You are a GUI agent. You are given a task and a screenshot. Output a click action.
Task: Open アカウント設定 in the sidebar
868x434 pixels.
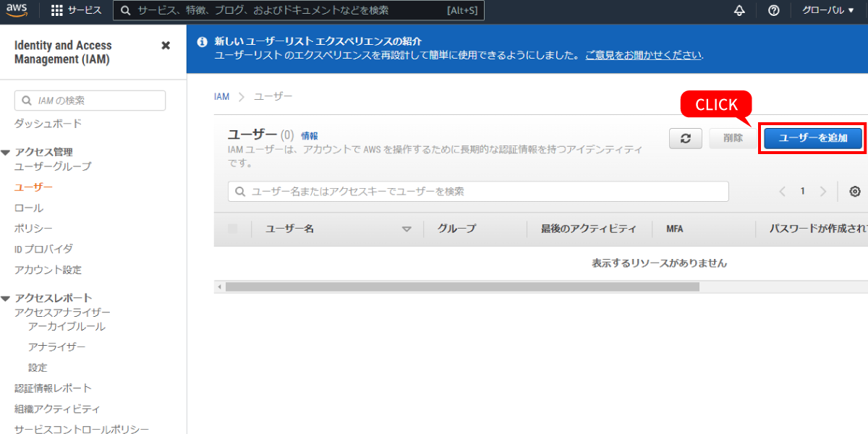pos(48,270)
